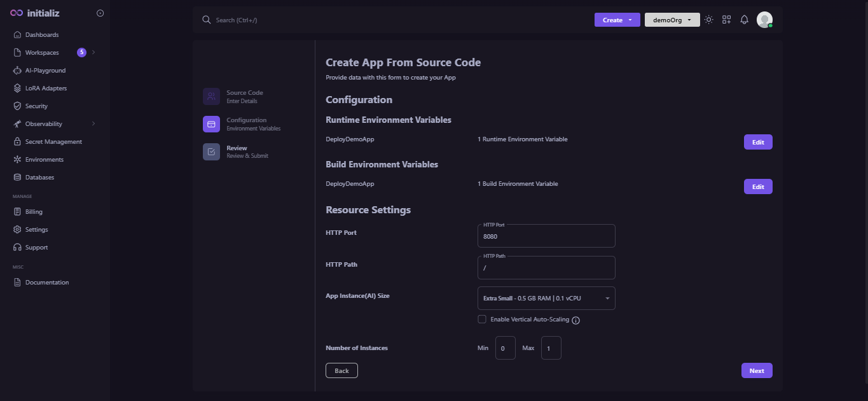
Task: Click '1 Runtime Environment Variable' text
Action: [522, 139]
